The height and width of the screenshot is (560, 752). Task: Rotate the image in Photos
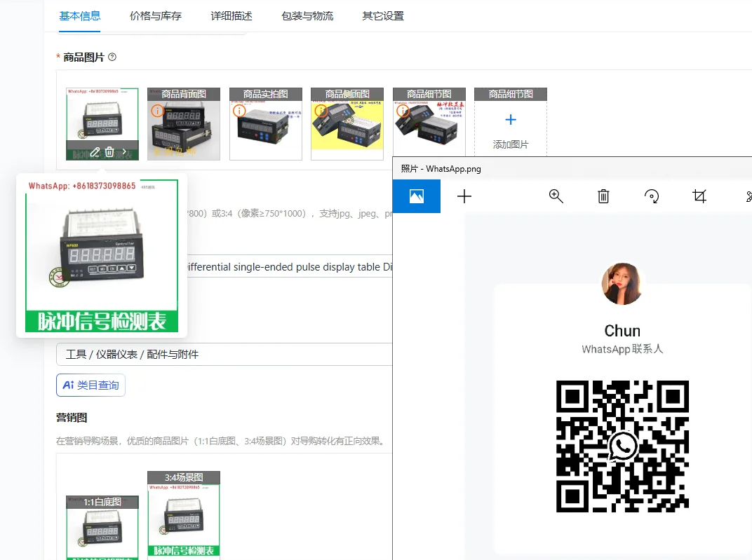click(x=651, y=196)
